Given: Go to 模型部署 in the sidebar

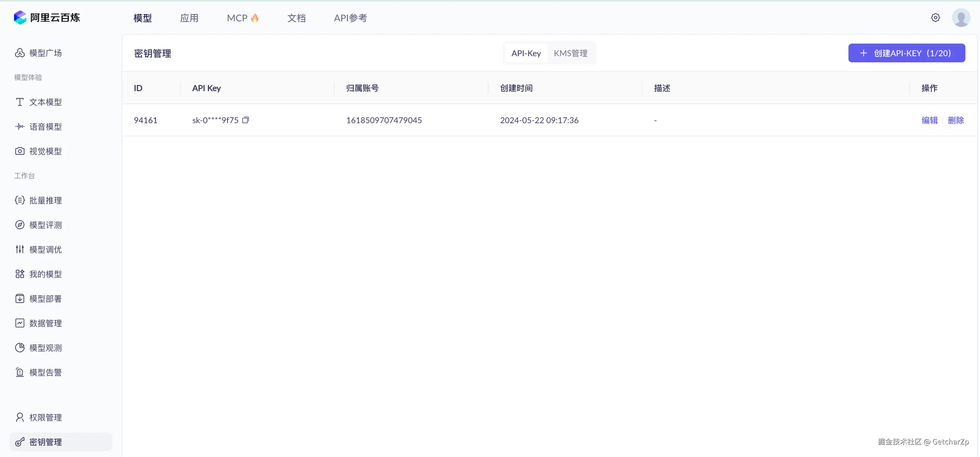Looking at the screenshot, I should coord(45,299).
